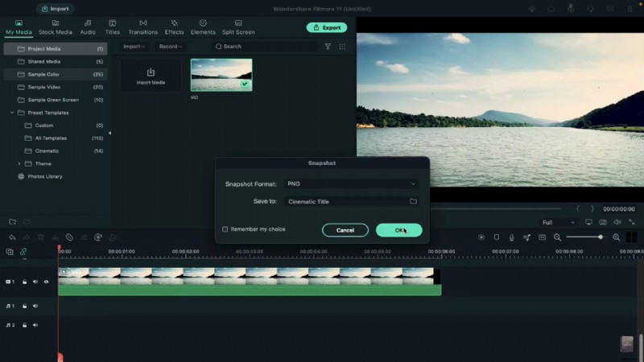
Task: Click the snapshot camera icon
Action: pos(603,222)
